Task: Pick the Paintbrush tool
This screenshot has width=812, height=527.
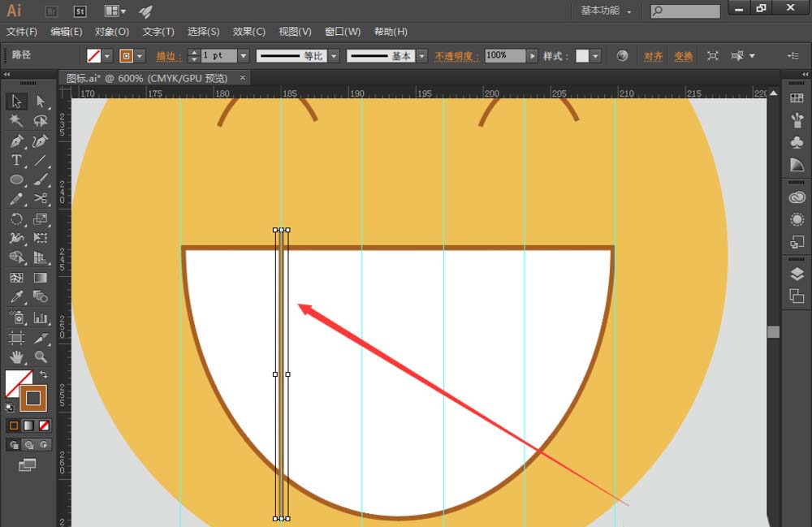Action: click(x=41, y=179)
